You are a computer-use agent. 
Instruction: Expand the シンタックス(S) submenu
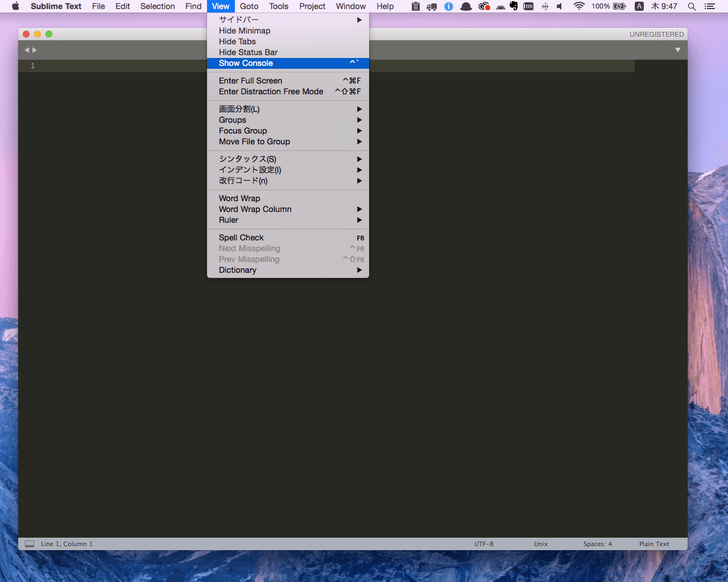288,159
